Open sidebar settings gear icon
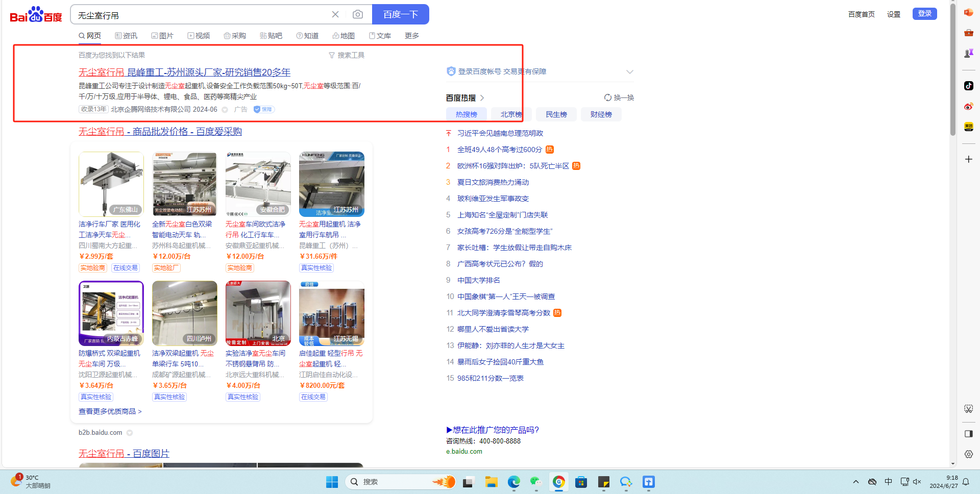The width and height of the screenshot is (980, 494). pos(968,454)
